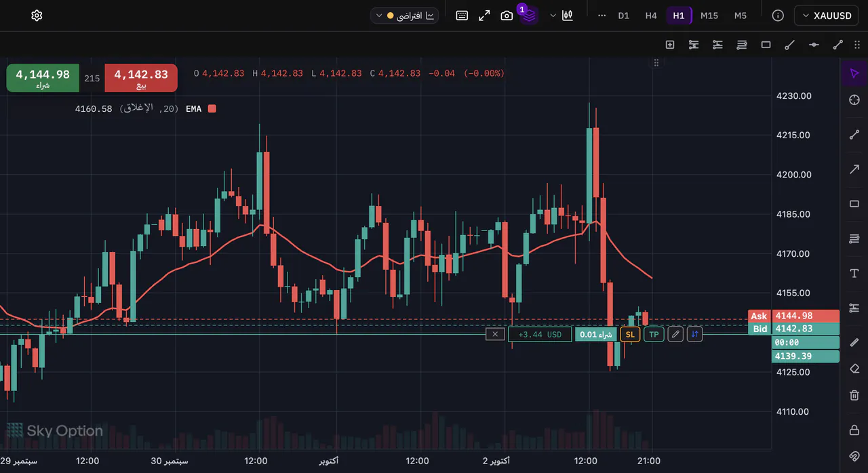
Task: Select the Fibonacci lines tool in sidebar
Action: [854, 239]
